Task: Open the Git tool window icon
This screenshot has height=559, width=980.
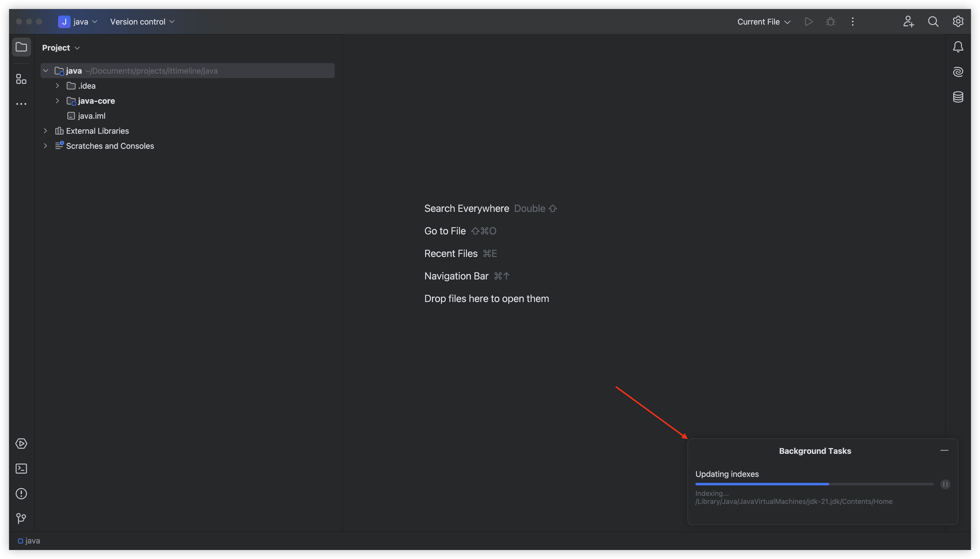Action: click(x=21, y=519)
